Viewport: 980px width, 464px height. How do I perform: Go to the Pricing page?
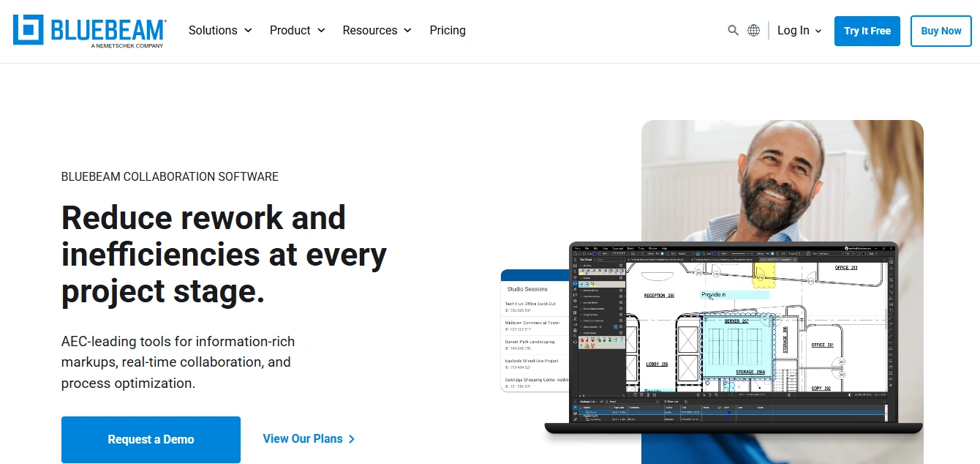(448, 31)
